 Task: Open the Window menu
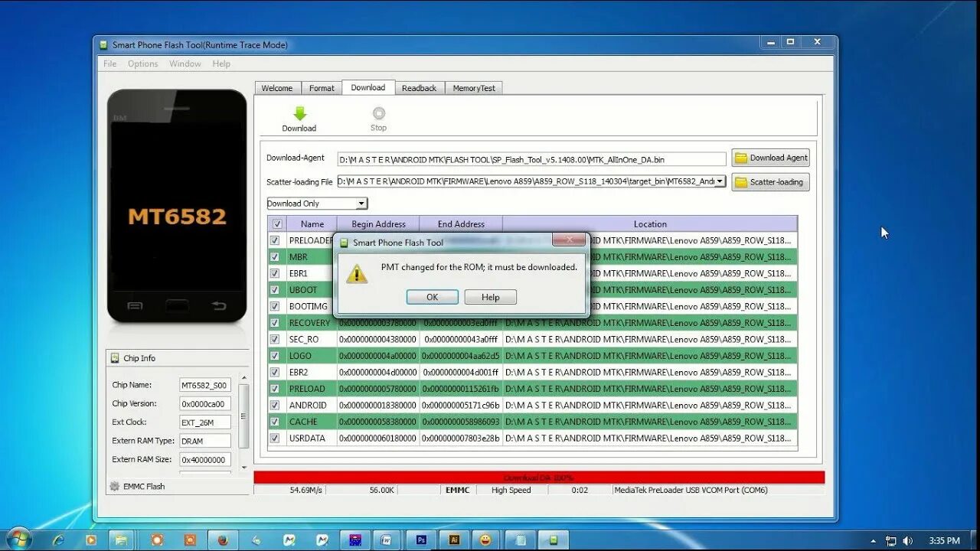pyautogui.click(x=185, y=64)
